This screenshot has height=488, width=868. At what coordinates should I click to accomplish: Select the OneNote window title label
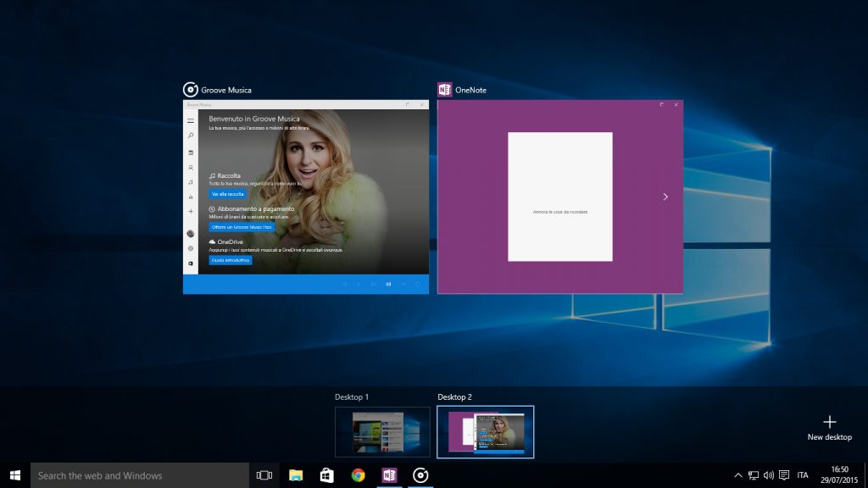point(470,90)
